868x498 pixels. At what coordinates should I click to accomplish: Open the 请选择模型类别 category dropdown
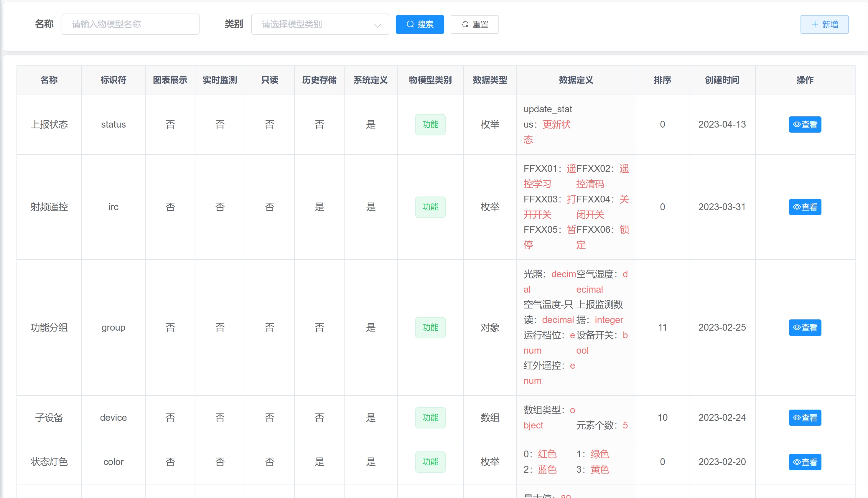tap(320, 24)
